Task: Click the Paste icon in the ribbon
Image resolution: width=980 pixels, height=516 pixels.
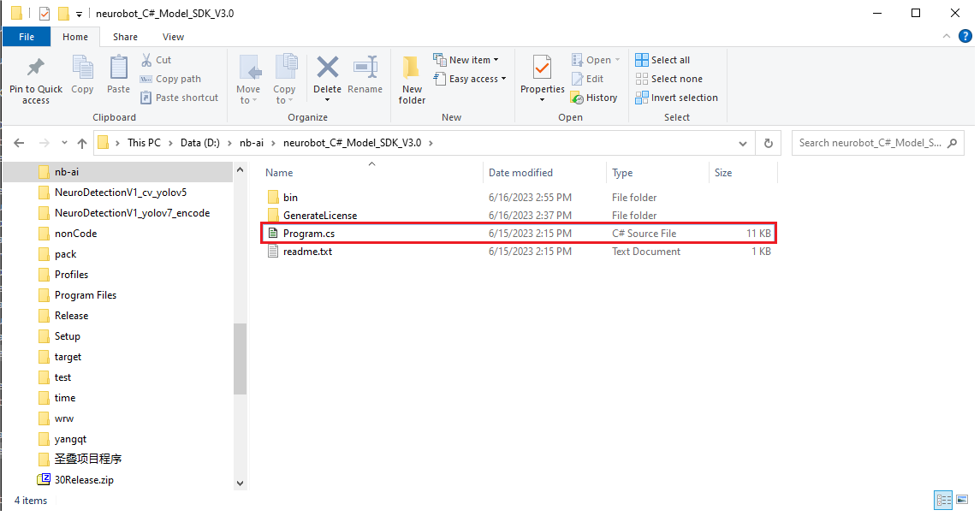Action: pyautogui.click(x=118, y=68)
